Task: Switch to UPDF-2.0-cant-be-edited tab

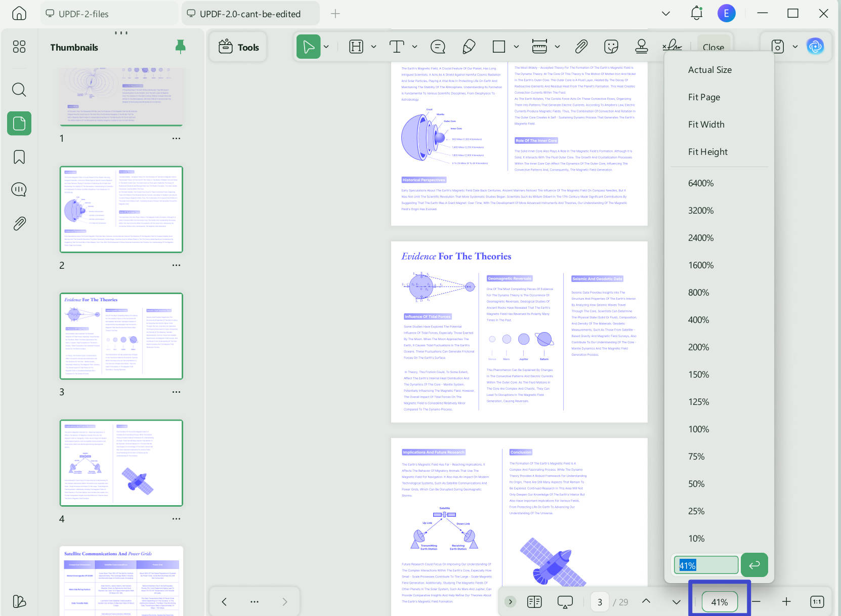Action: click(x=250, y=14)
